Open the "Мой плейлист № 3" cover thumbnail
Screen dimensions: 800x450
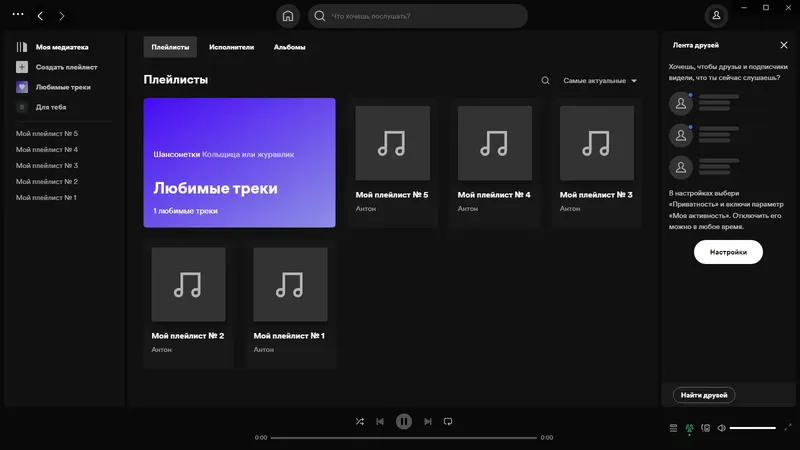pyautogui.click(x=597, y=143)
